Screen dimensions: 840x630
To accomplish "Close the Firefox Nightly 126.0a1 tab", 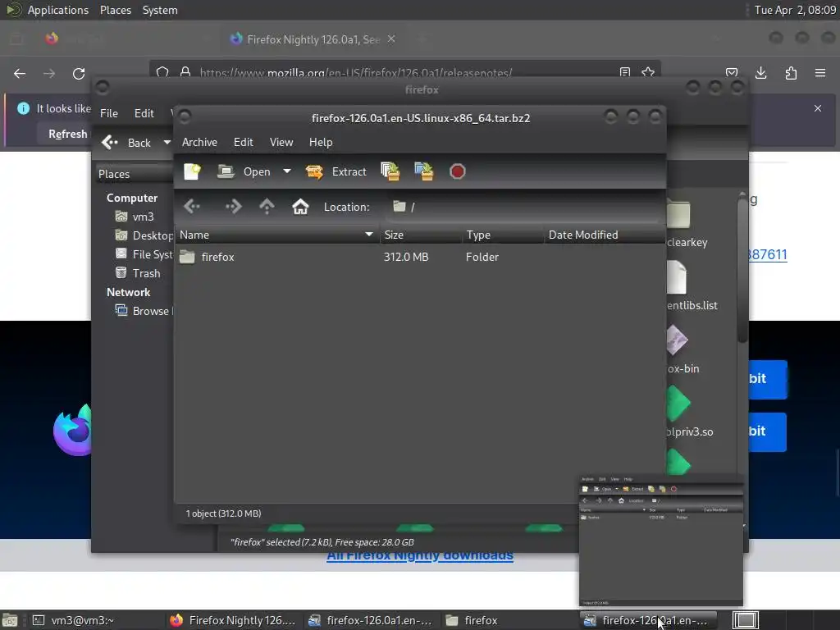I will [391, 39].
